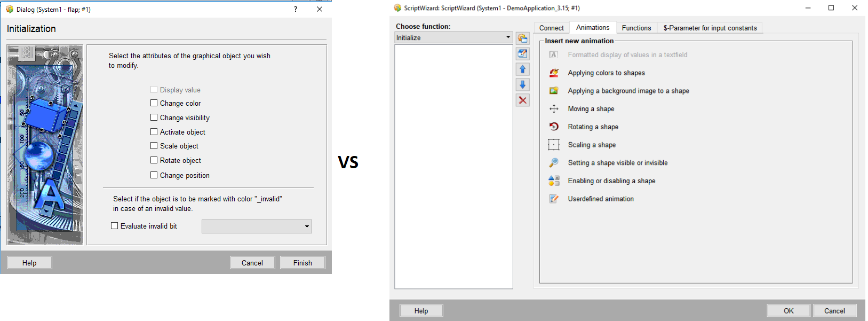
Task: Click the Dialog window title icon
Action: click(x=10, y=9)
